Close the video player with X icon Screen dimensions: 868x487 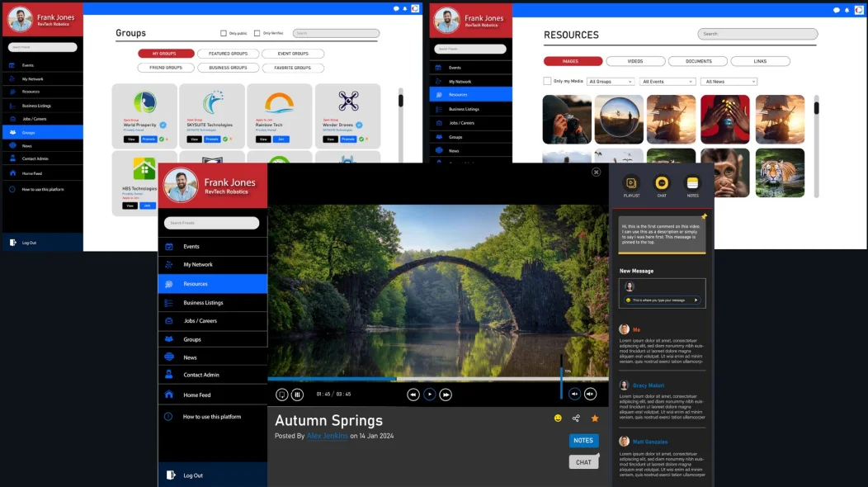(596, 172)
